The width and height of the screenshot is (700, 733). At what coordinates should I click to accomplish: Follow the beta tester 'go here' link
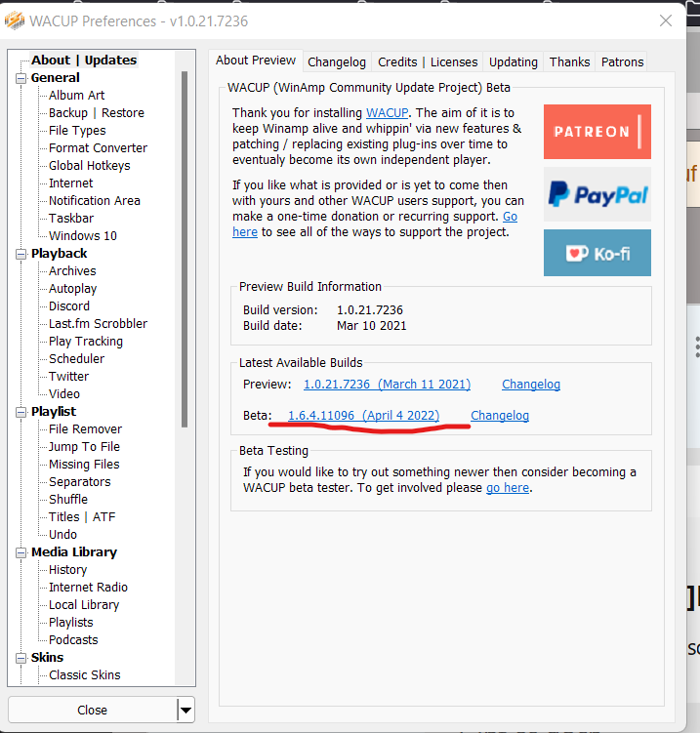click(x=508, y=488)
